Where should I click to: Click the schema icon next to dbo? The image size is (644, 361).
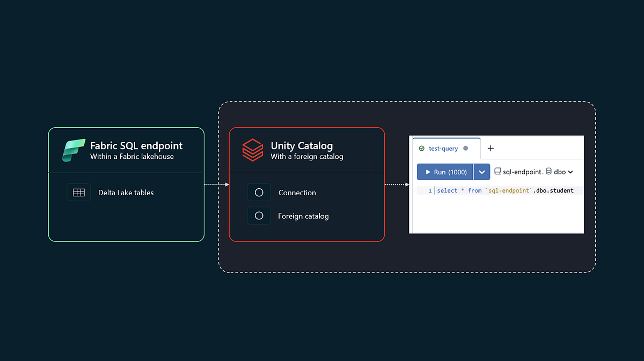click(x=548, y=172)
